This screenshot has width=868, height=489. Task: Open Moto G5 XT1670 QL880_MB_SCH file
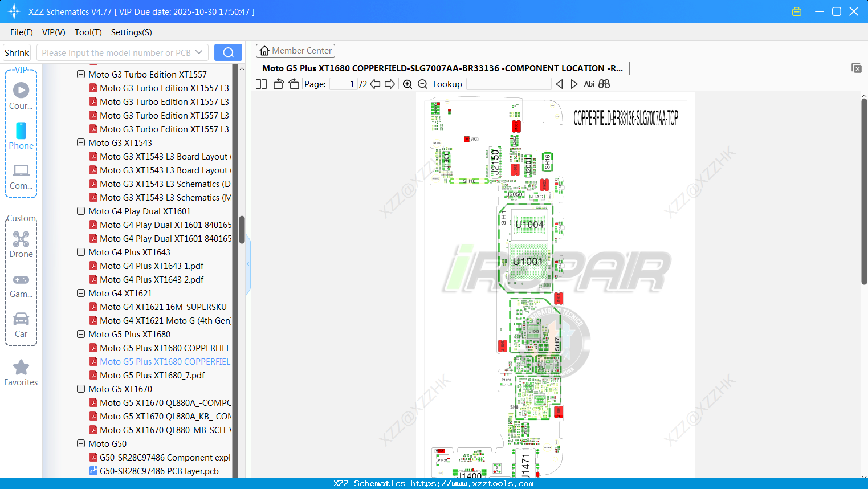(160, 430)
